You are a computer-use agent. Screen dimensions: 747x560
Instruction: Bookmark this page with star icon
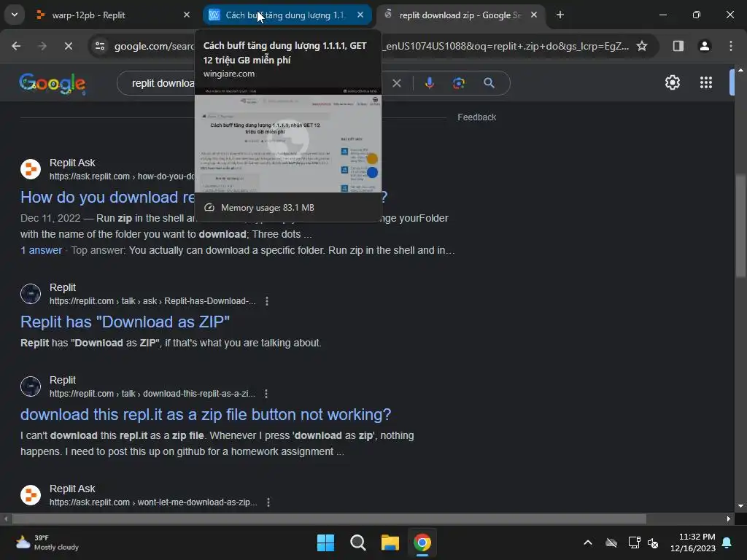642,46
